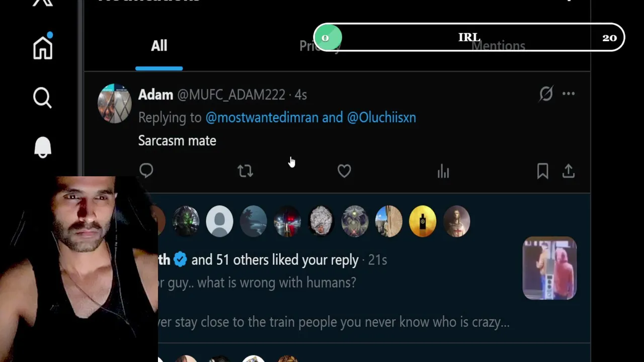Reply to Adam's tweet via comment icon

click(x=146, y=171)
